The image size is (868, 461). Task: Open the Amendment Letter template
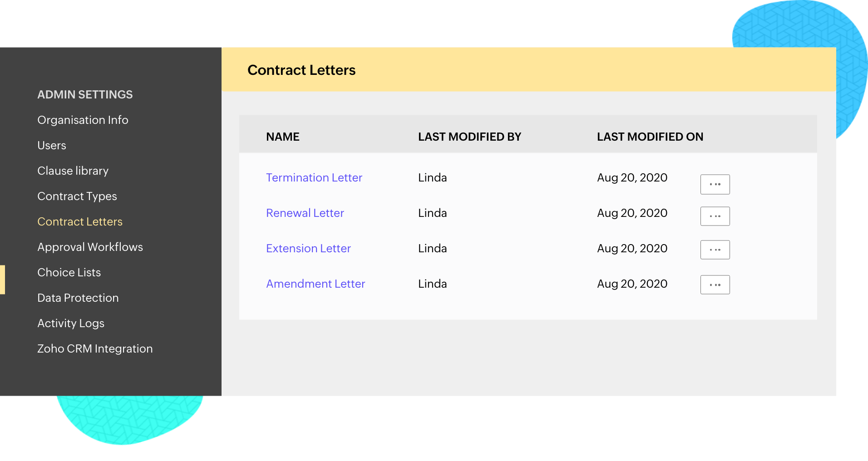pos(316,284)
